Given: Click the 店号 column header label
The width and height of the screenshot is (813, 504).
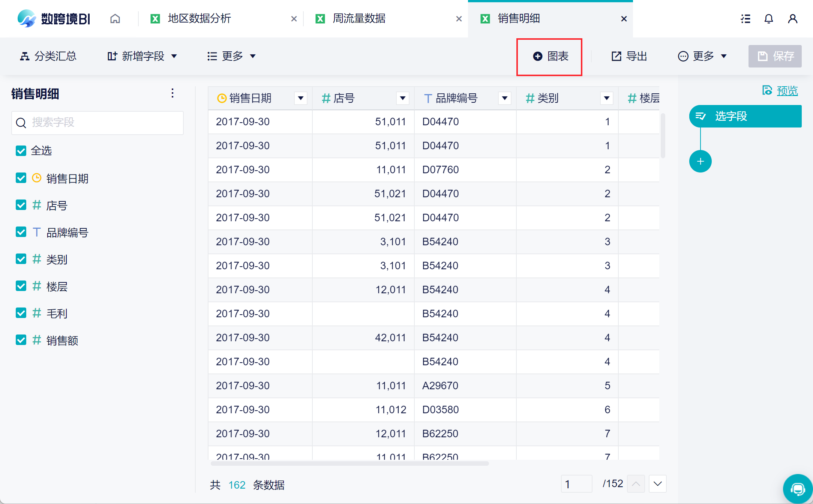Looking at the screenshot, I should point(344,98).
